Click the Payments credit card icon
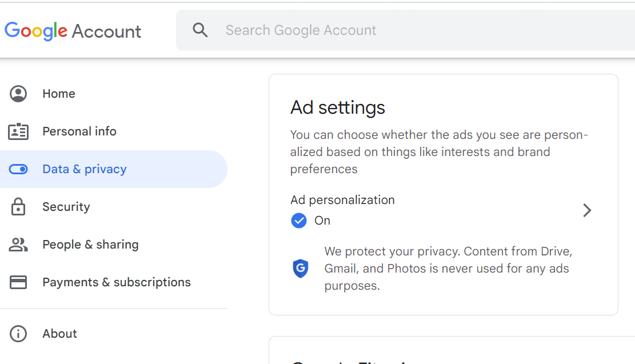635x364 pixels. pos(18,282)
